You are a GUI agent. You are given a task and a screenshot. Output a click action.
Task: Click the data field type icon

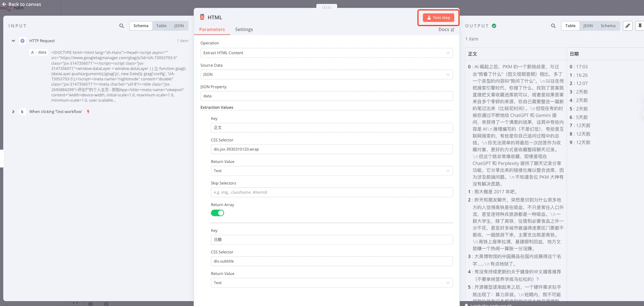pos(32,52)
